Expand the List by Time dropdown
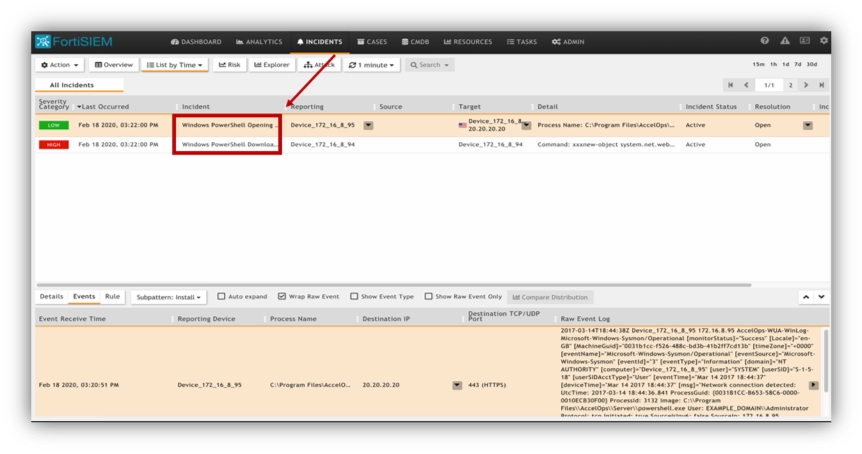 click(175, 65)
